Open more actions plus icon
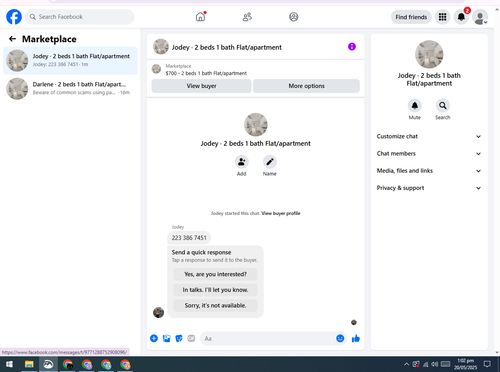The image size is (500, 372). [154, 338]
